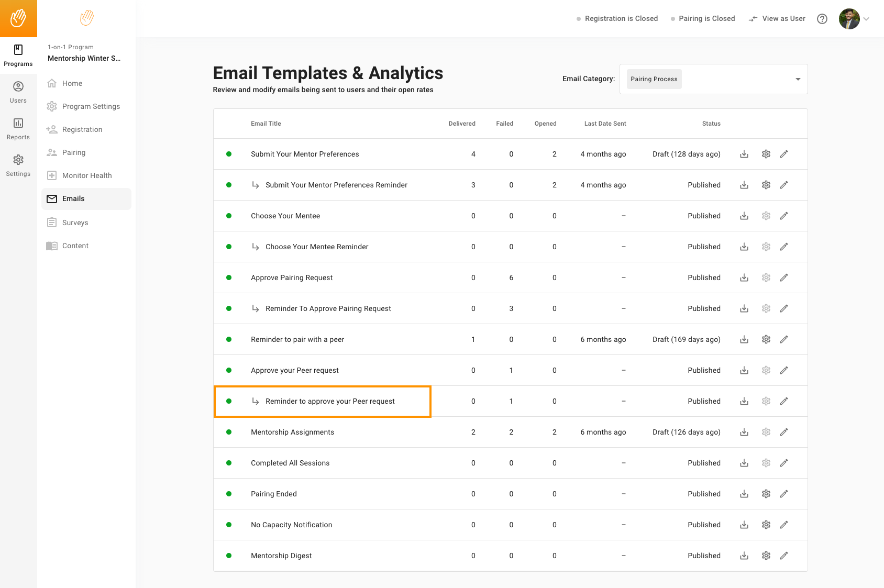Edit the Approve Pairing Request email

click(x=783, y=278)
